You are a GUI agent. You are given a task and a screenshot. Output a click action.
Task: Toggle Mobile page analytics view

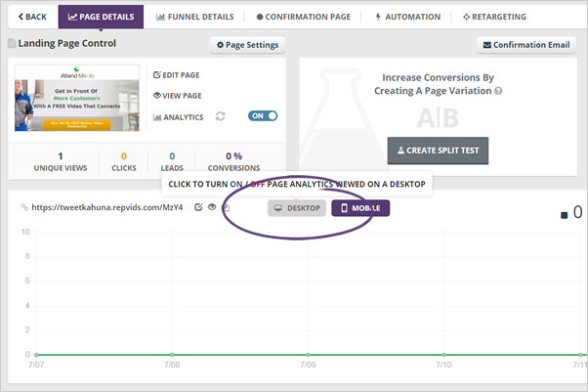(360, 208)
